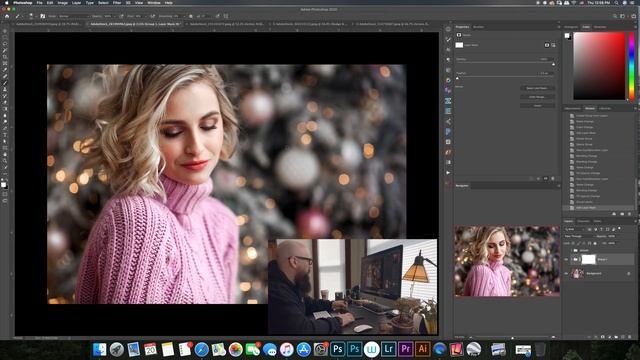Screen dimensions: 640x360
Task: Expand the Group 1 layer folder
Action: point(571,259)
